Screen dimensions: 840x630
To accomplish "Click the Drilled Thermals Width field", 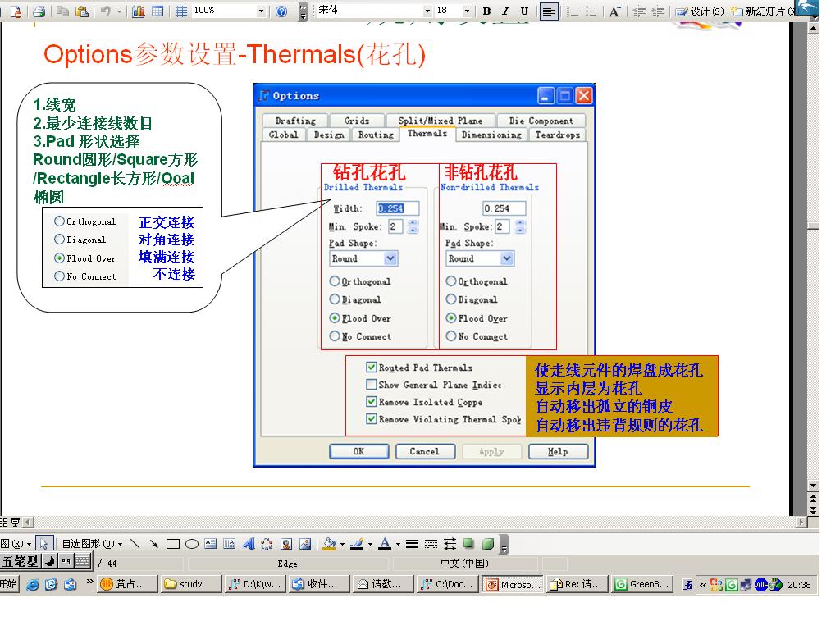I will pyautogui.click(x=398, y=208).
